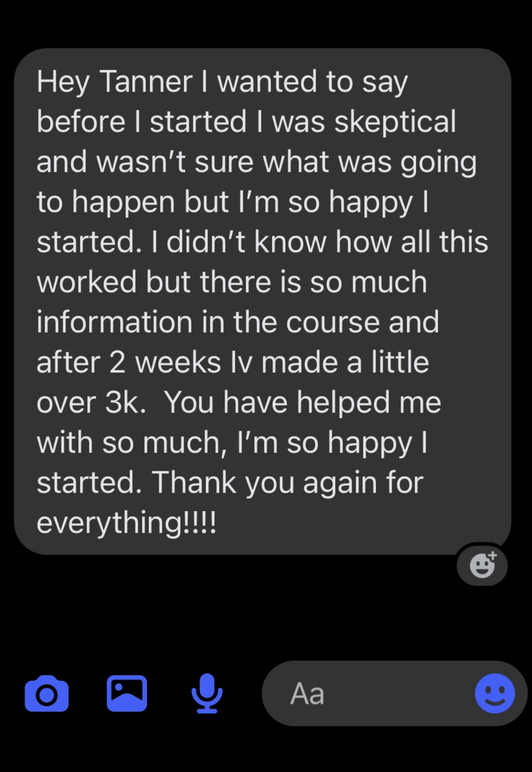Screen dimensions: 532x772
Task: Tap 'after 2 weeks' line in bubble
Action: [129, 362]
